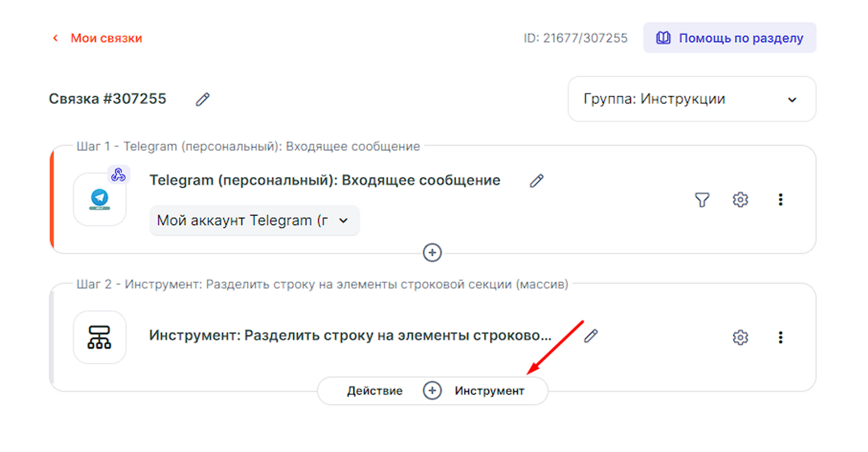Click the step 2 tool structure icon
This screenshot has width=868, height=452.
point(100,337)
